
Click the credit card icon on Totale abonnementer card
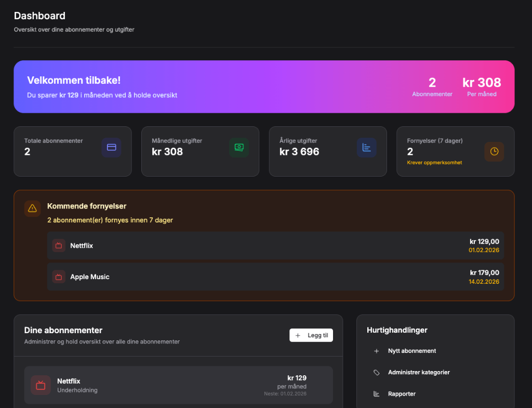[x=111, y=148]
